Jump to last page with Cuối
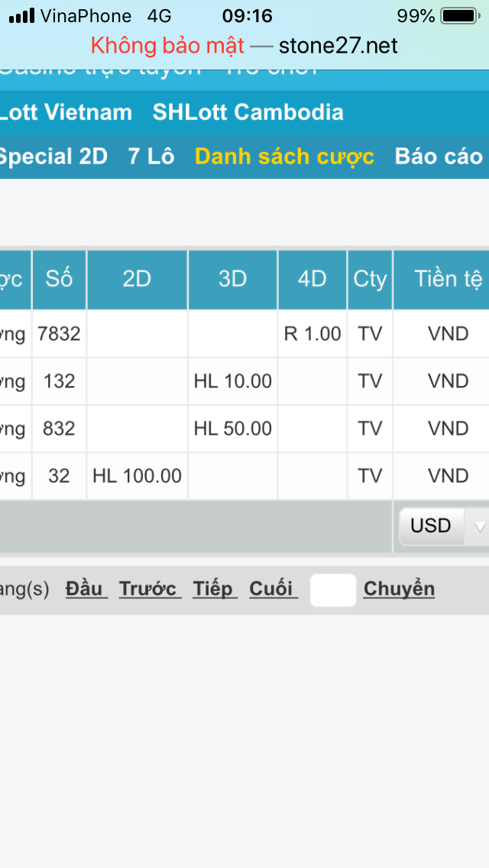Viewport: 489px width, 868px height. pos(273,589)
